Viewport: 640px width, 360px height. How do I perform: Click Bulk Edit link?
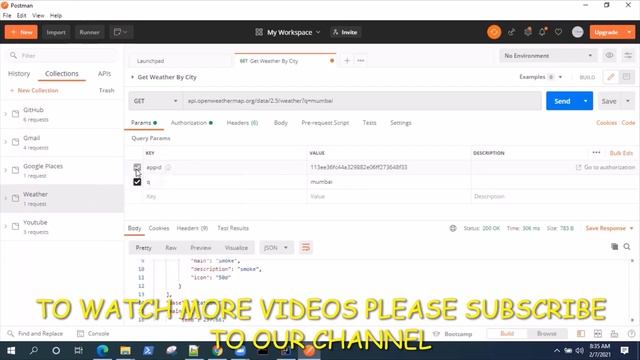tap(621, 153)
